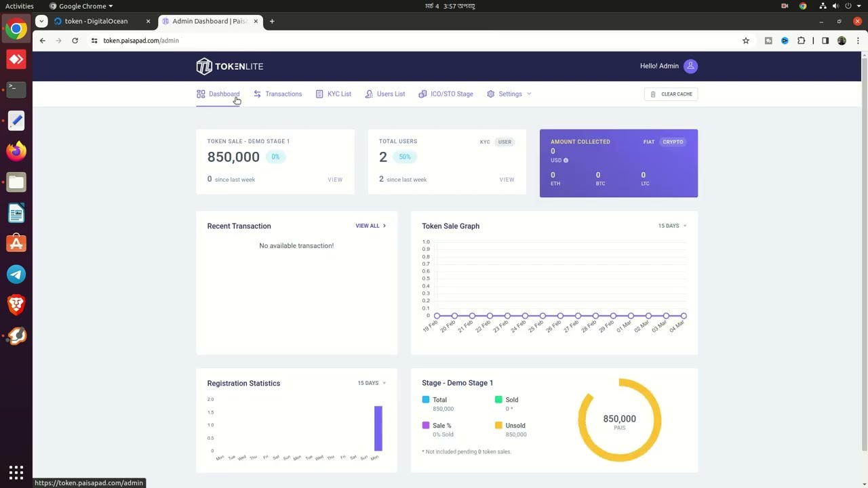Open the Dashboard menu item

click(218, 94)
